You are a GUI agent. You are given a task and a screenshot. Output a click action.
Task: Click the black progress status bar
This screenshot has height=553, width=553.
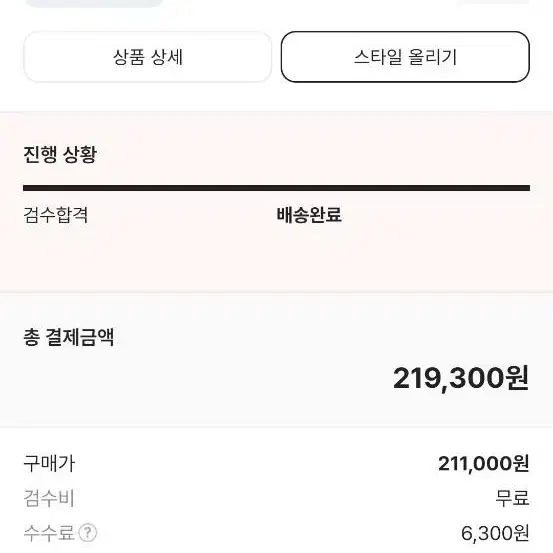[x=276, y=188]
